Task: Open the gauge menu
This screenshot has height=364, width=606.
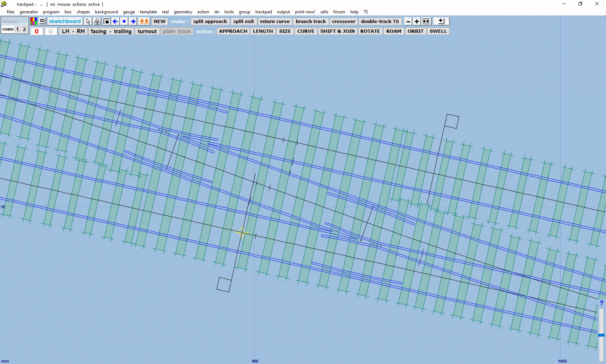Action: click(x=129, y=12)
